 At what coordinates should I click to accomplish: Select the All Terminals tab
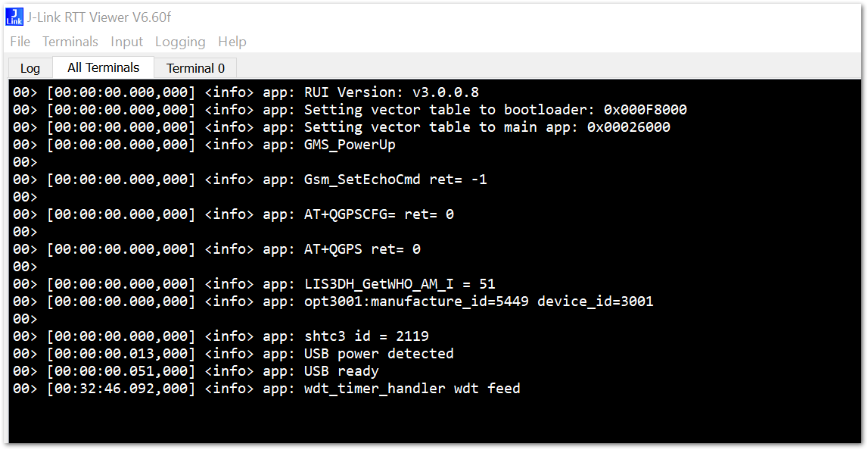point(104,67)
